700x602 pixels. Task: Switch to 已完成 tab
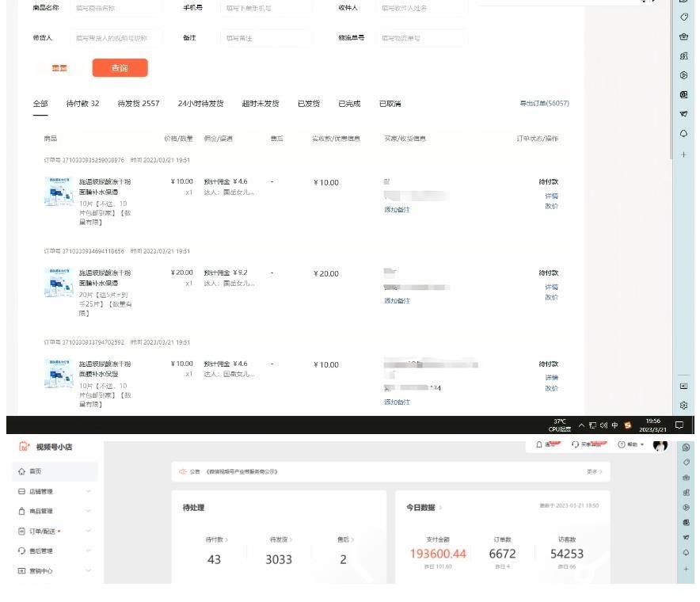tap(349, 104)
